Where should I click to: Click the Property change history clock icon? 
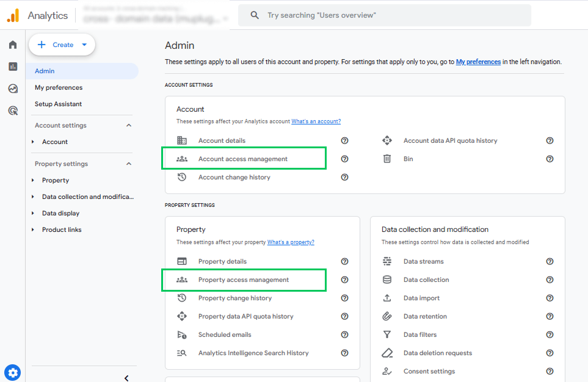[x=182, y=298]
